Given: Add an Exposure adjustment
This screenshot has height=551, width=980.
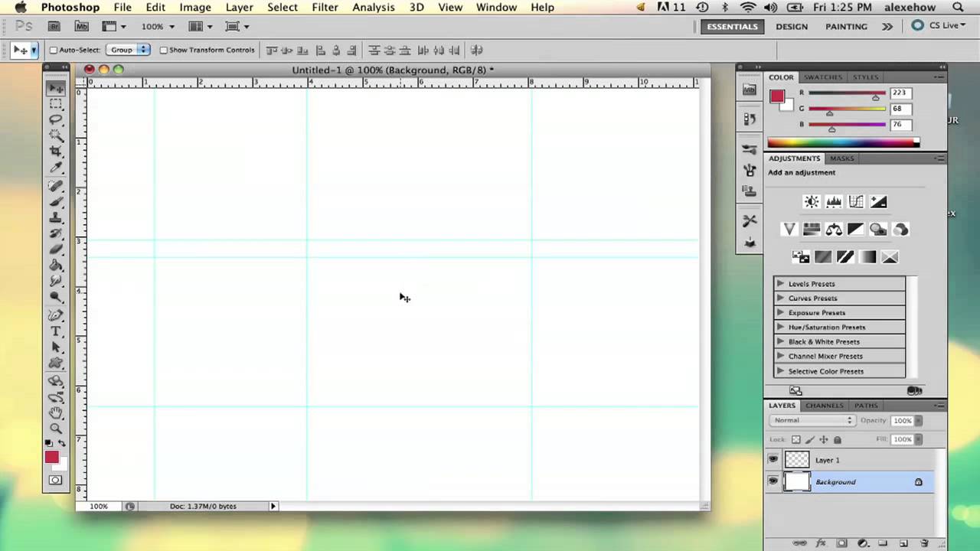Looking at the screenshot, I should (x=878, y=202).
